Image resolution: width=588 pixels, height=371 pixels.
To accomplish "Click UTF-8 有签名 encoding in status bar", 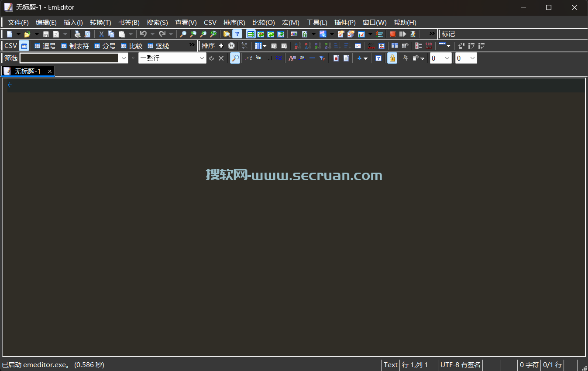I will (461, 365).
